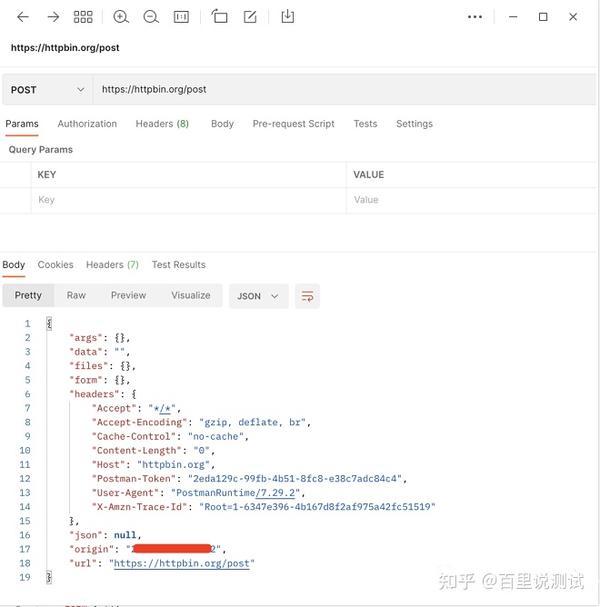The width and height of the screenshot is (600, 607).
Task: Switch to the Authorization tab
Action: [x=87, y=124]
